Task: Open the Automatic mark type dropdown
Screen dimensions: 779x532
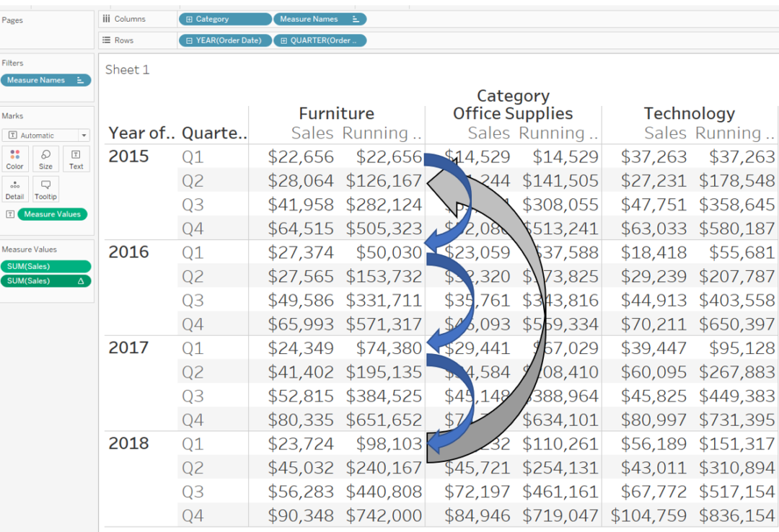Action: click(83, 135)
